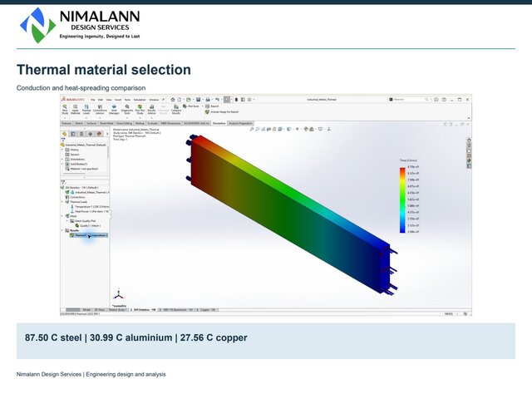Expand the History tree node
Image resolution: width=532 pixels, height=399 pixels.
(62, 150)
